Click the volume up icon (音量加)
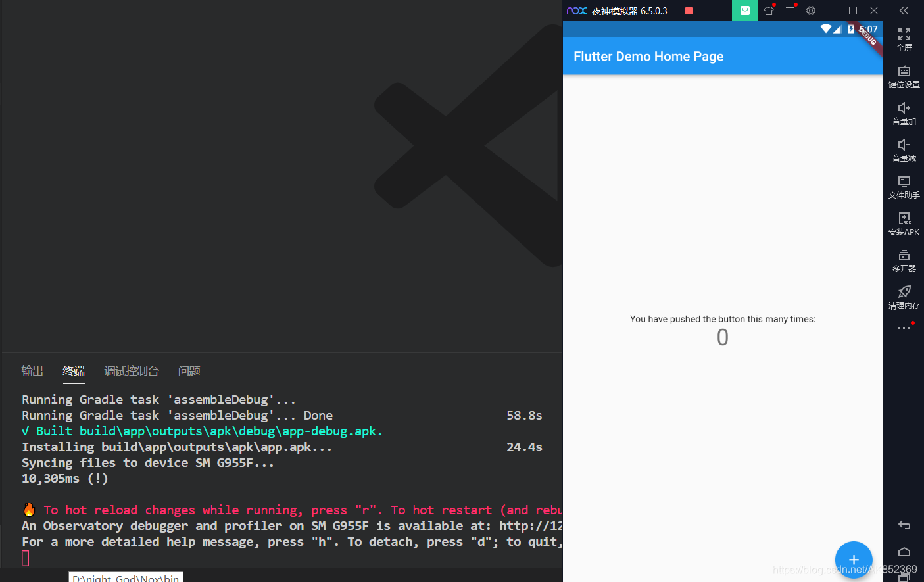 point(904,108)
